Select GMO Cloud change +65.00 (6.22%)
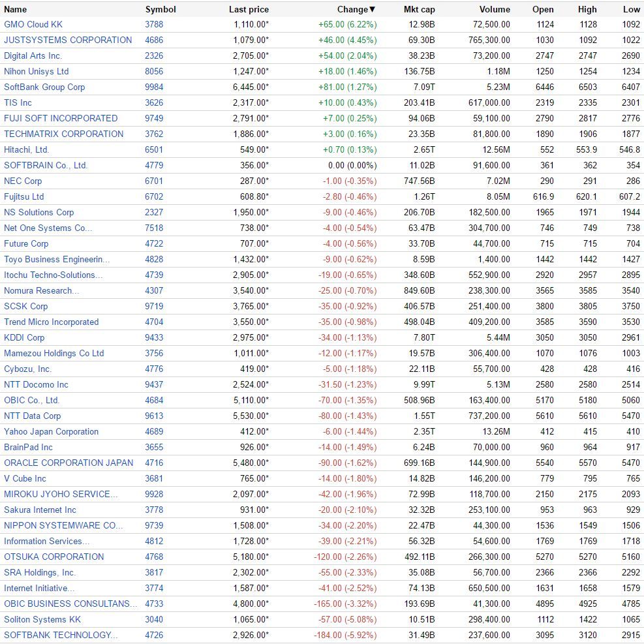Screen dimensions: 644x644 click(x=348, y=24)
